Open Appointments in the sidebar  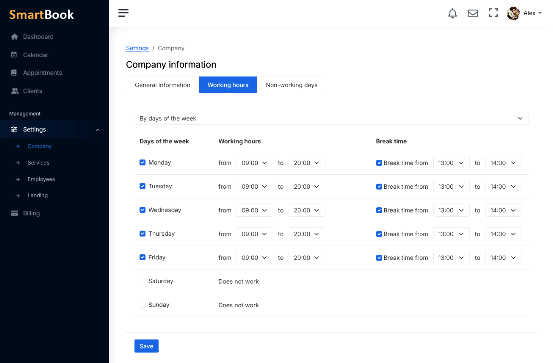coord(42,73)
